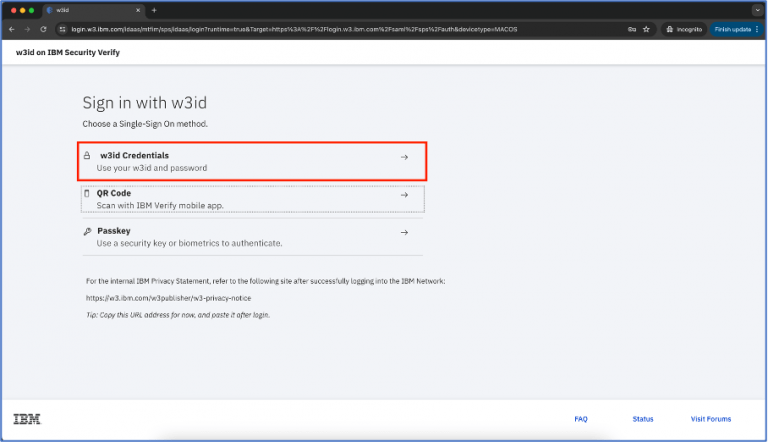This screenshot has height=442, width=768.
Task: Open a new browser tab
Action: 154,10
